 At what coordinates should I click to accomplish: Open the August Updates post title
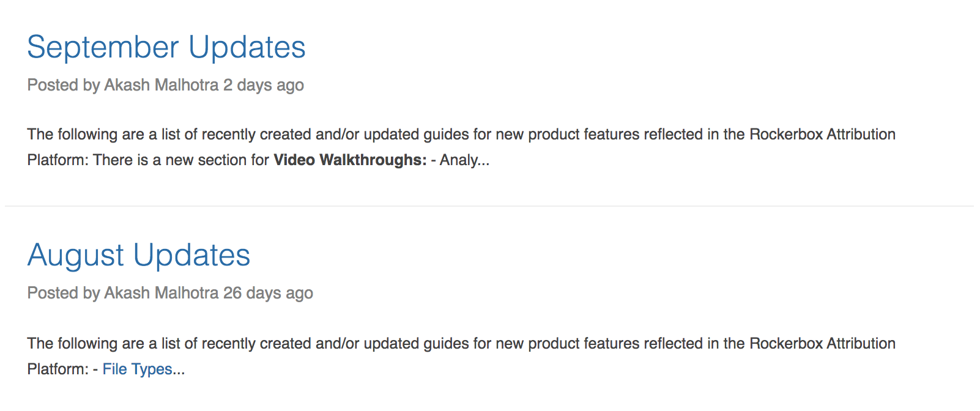139,256
